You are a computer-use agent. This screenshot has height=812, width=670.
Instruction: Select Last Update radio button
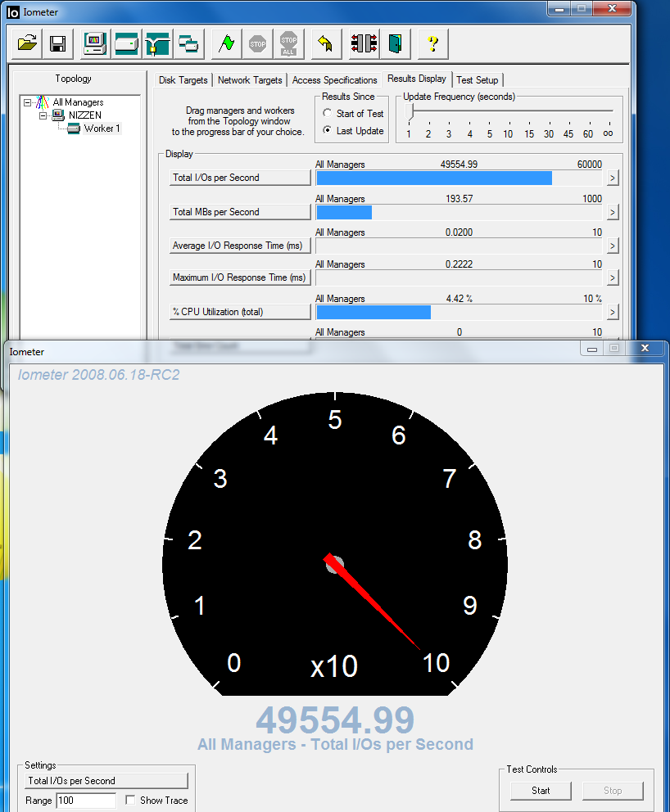click(327, 130)
